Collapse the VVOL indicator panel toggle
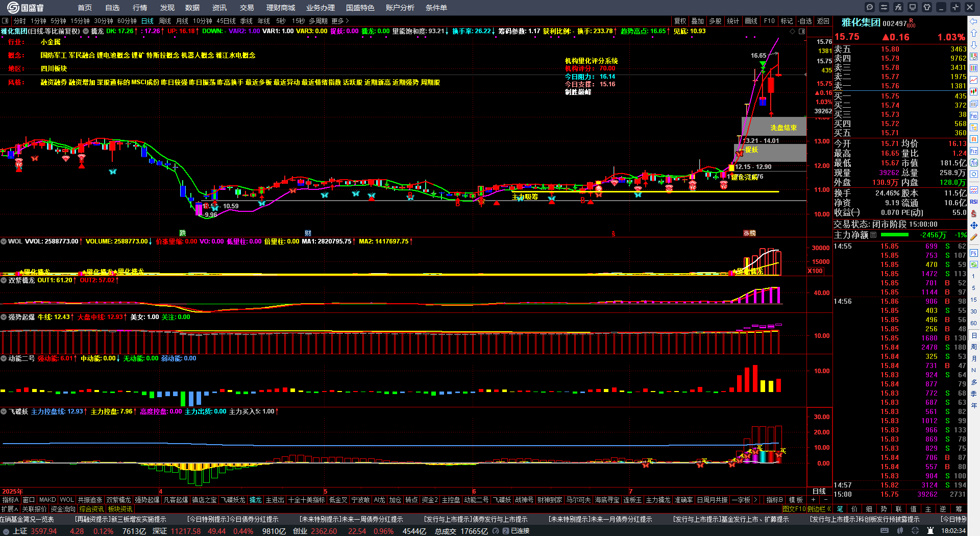This screenshot has height=536, width=980. coord(4,241)
